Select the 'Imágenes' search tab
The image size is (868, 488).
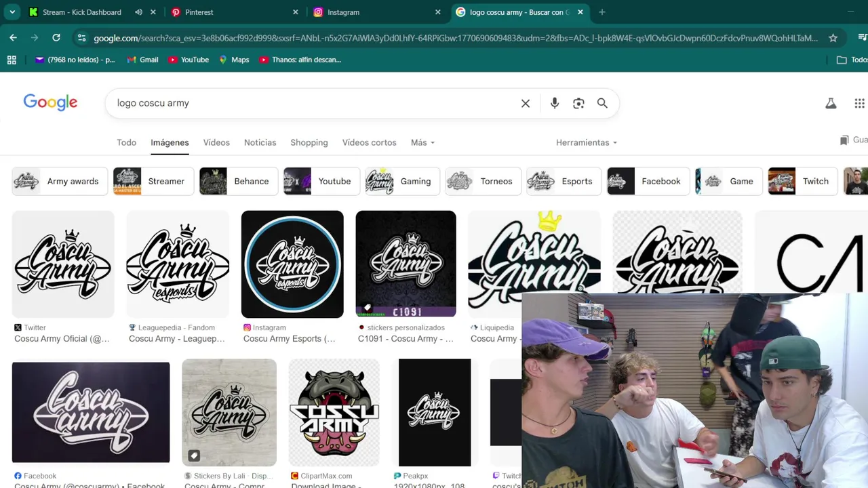(170, 142)
